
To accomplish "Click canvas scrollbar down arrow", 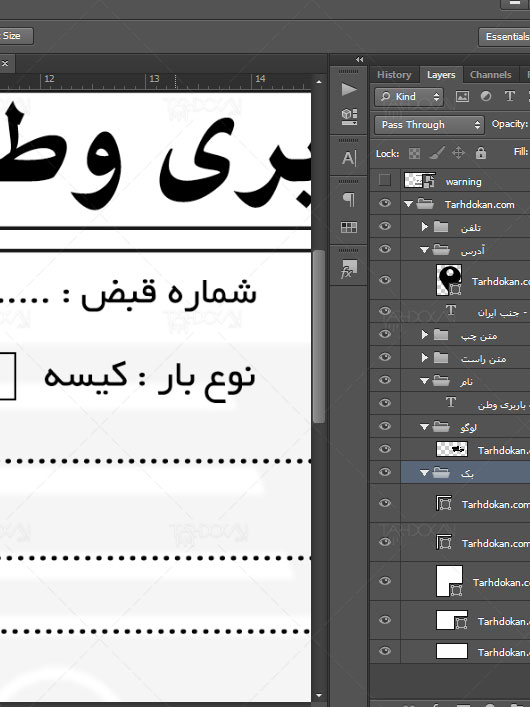I will (x=319, y=696).
